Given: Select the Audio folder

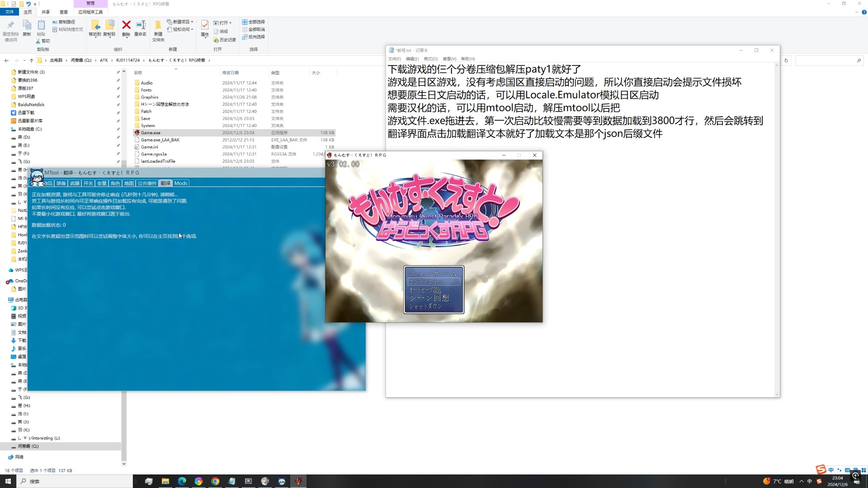Looking at the screenshot, I should click(146, 83).
